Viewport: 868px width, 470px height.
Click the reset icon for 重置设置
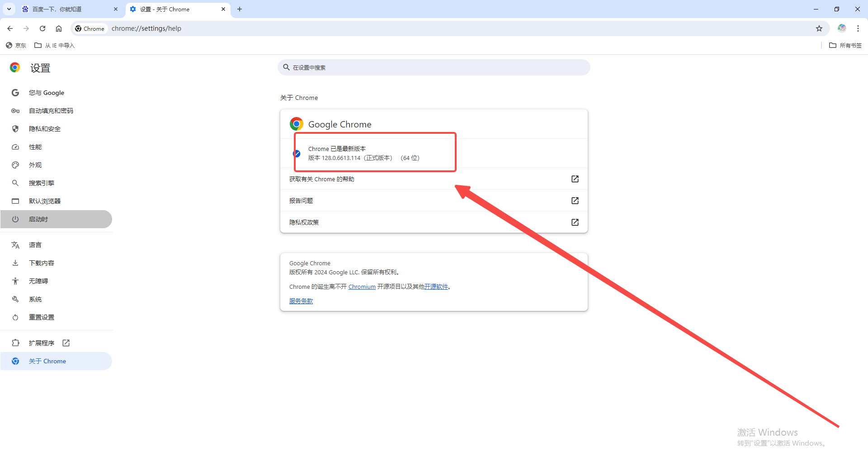click(15, 317)
